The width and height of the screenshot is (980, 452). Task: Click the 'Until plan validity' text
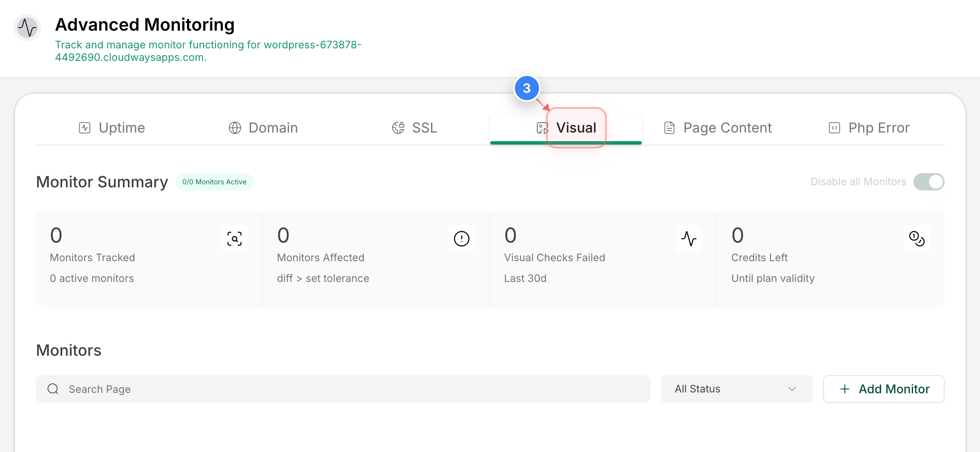[773, 278]
